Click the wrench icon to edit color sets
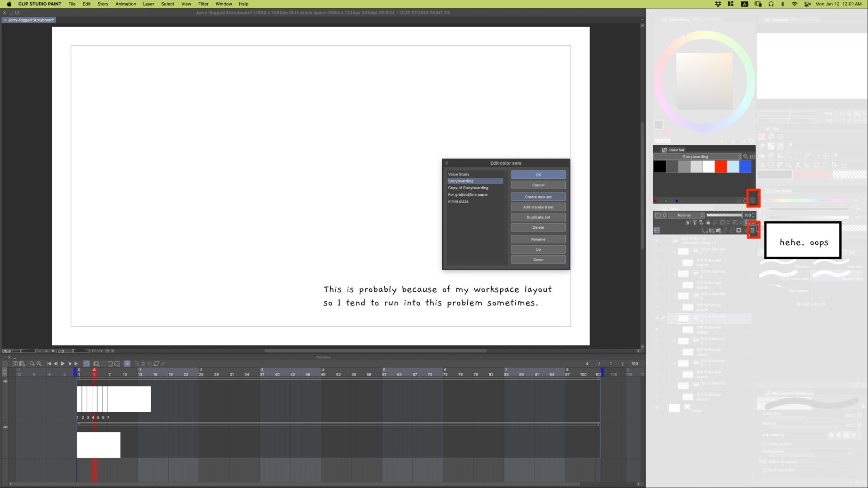The height and width of the screenshot is (488, 868). pos(745,157)
